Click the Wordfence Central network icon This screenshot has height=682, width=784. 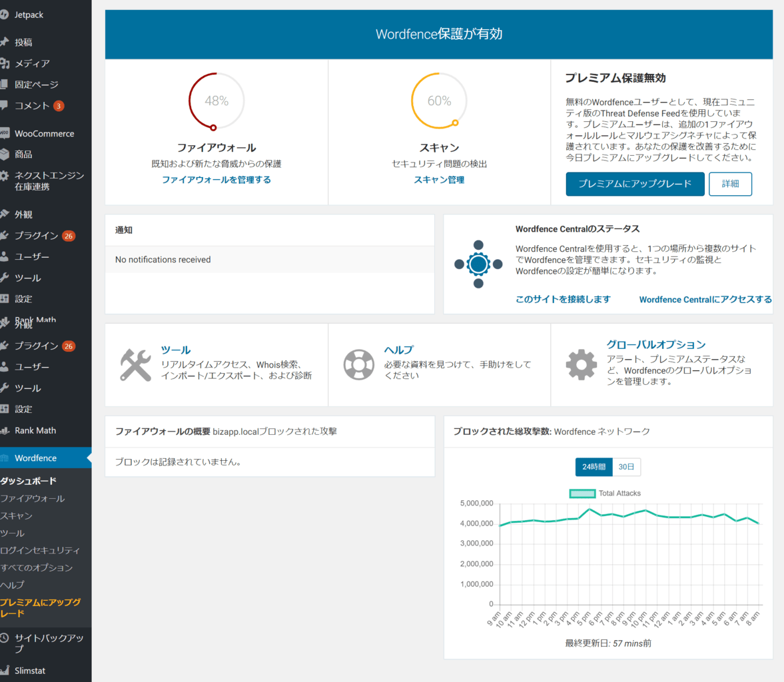tap(478, 264)
